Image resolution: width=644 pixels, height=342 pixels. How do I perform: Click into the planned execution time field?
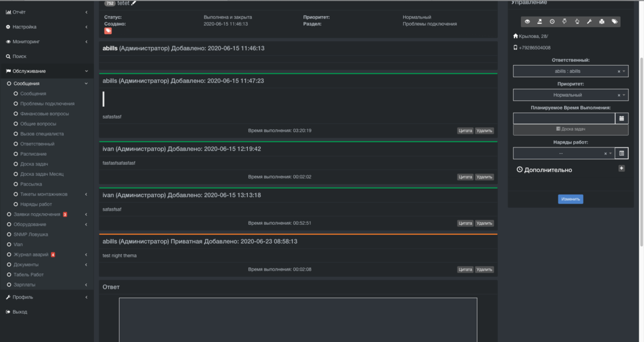click(564, 119)
